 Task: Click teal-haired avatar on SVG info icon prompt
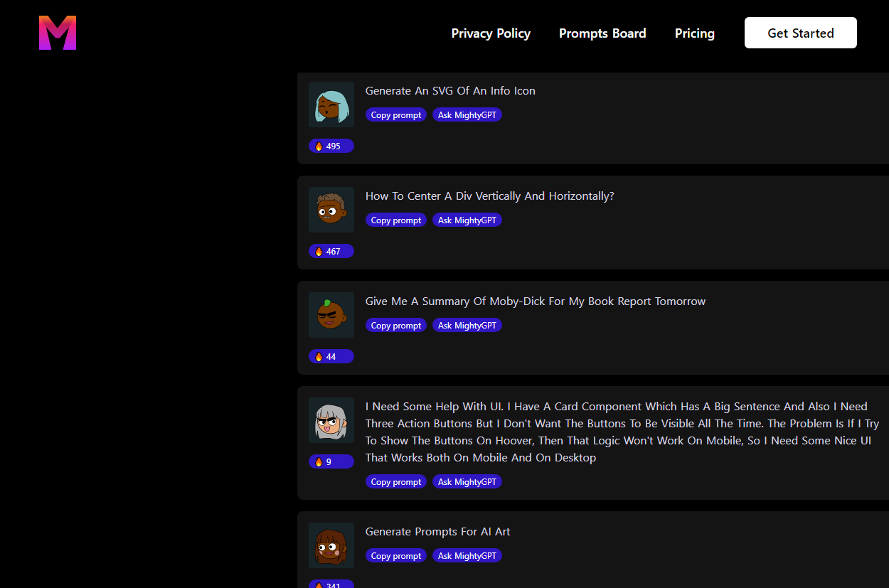coord(331,105)
